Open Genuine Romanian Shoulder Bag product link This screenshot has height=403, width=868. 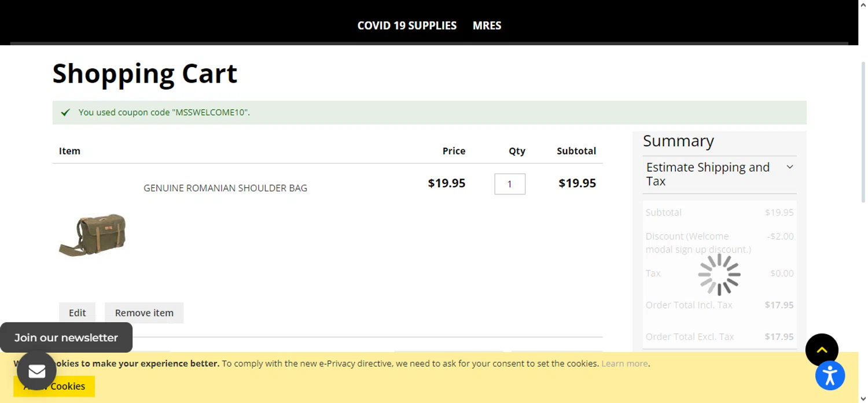click(x=225, y=188)
